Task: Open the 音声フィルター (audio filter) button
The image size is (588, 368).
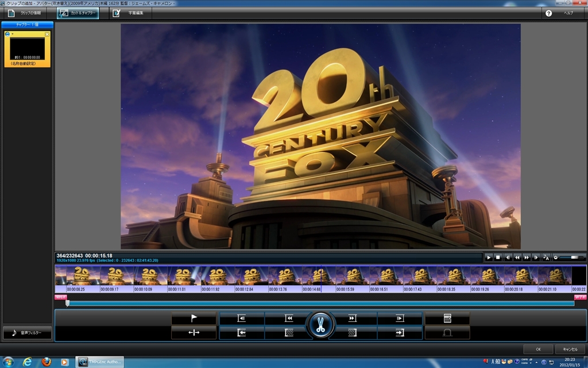Action: [28, 333]
